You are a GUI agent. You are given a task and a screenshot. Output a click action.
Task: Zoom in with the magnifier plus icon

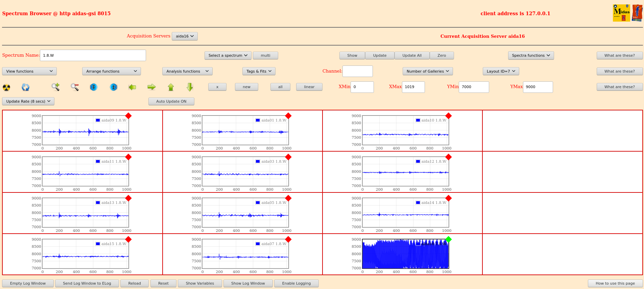click(55, 87)
